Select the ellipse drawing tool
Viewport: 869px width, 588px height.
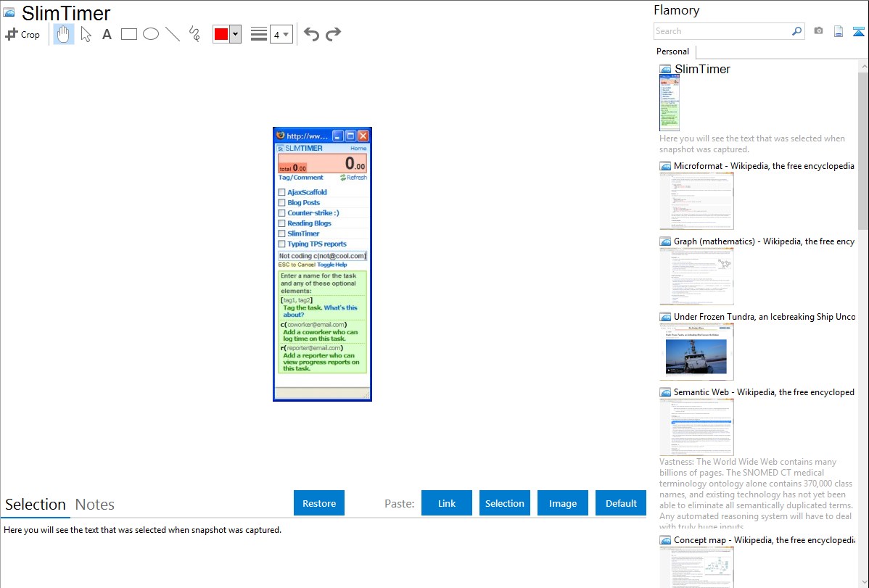151,34
